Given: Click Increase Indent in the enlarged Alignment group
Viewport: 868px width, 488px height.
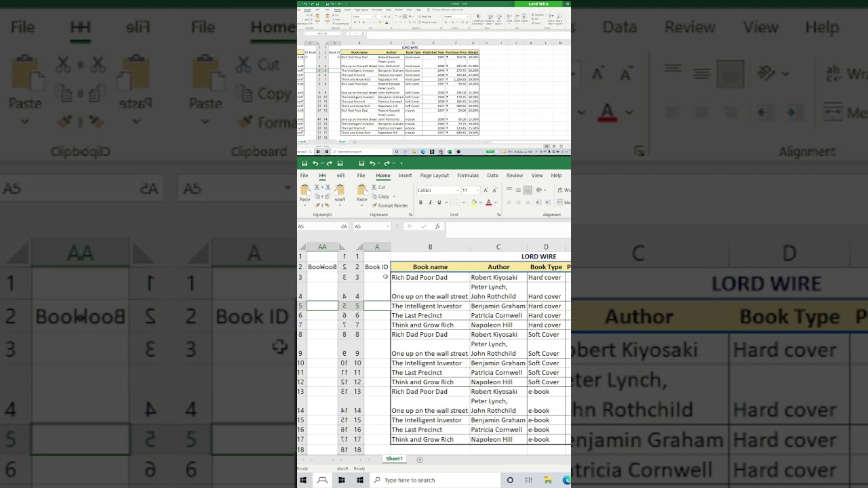Looking at the screenshot, I should [547, 203].
